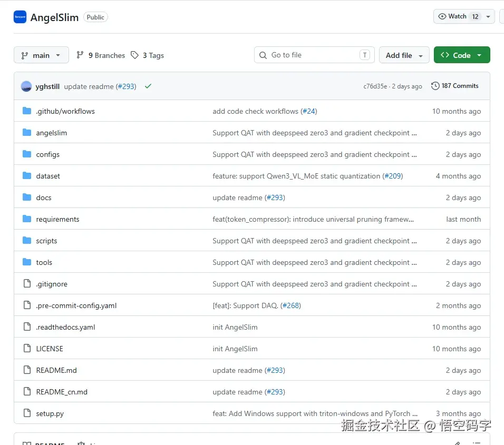Open the setup.py file
This screenshot has height=445, width=504.
50,413
